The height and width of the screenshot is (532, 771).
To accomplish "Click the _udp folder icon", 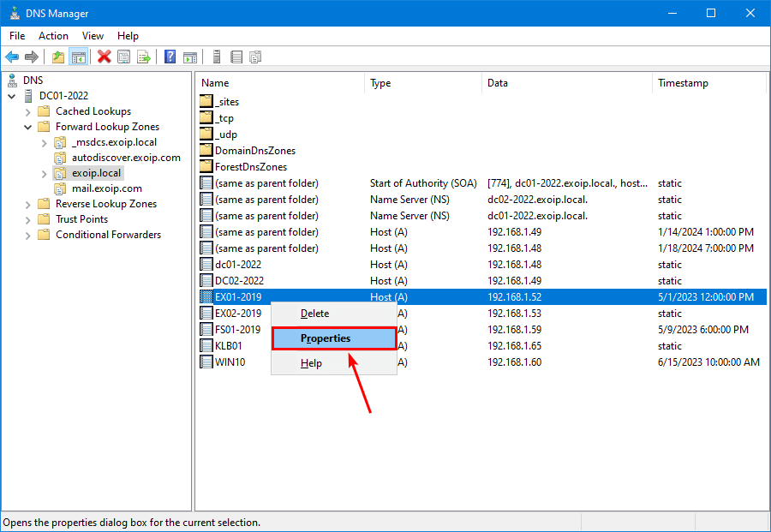I will [206, 134].
